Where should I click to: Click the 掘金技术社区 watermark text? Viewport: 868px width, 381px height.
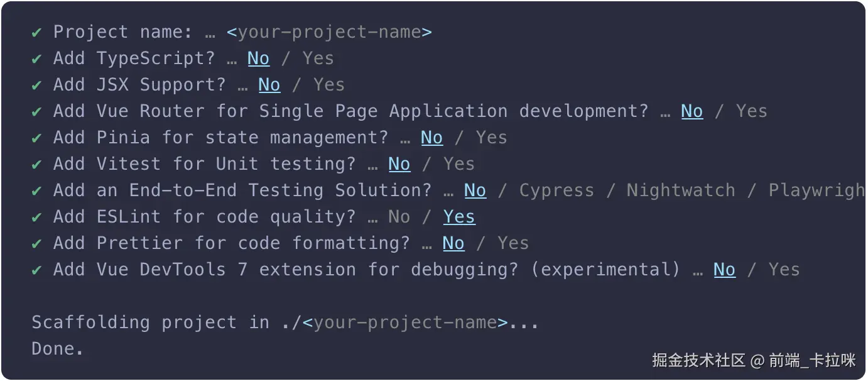(698, 360)
